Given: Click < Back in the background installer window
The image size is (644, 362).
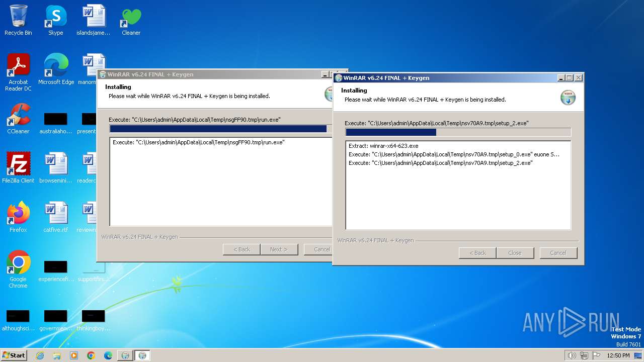Looking at the screenshot, I should tap(242, 249).
